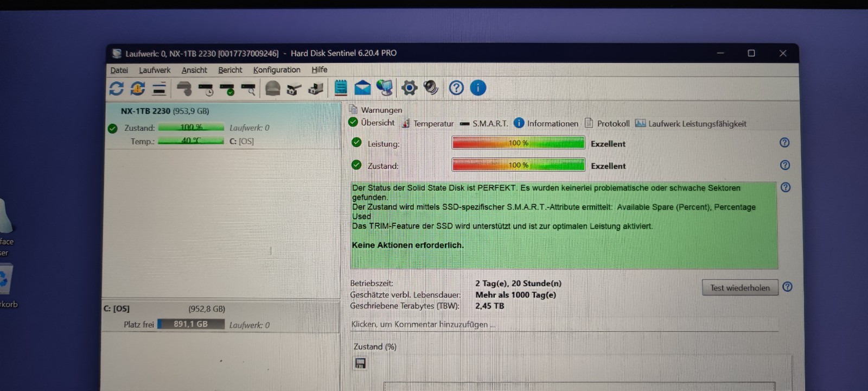Screen dimensions: 868x391
Task: Click the 'Exzellent' label next to Zustand
Action: pos(608,166)
